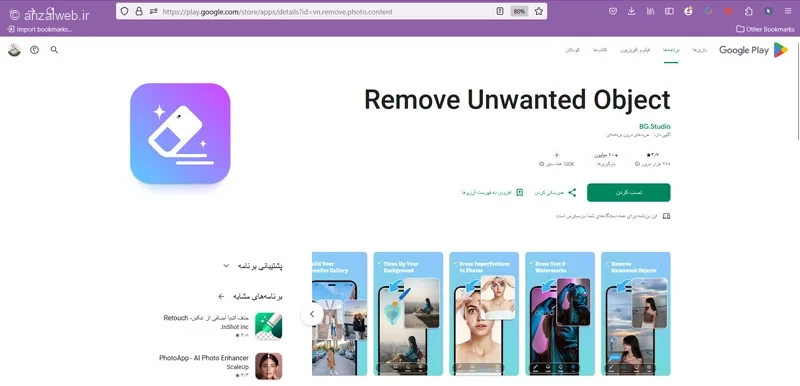Open Similar apps (برنامه‌های مشابه) arrow
The height and width of the screenshot is (386, 800).
tap(221, 296)
